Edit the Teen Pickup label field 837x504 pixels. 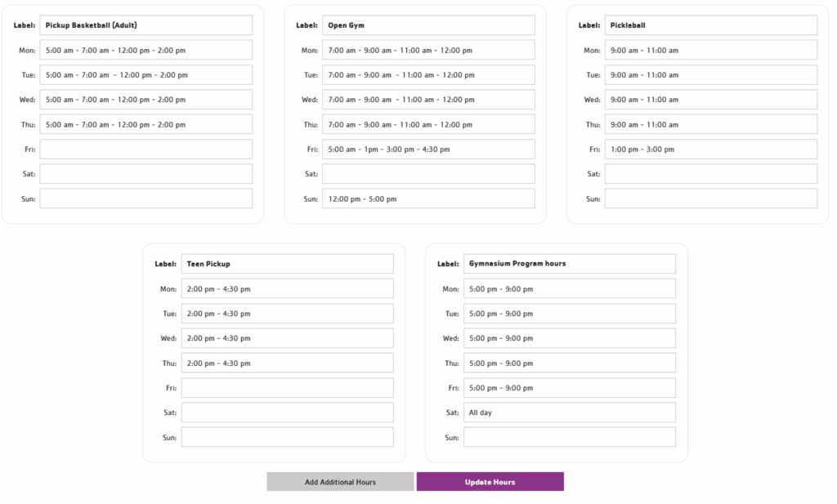click(287, 264)
